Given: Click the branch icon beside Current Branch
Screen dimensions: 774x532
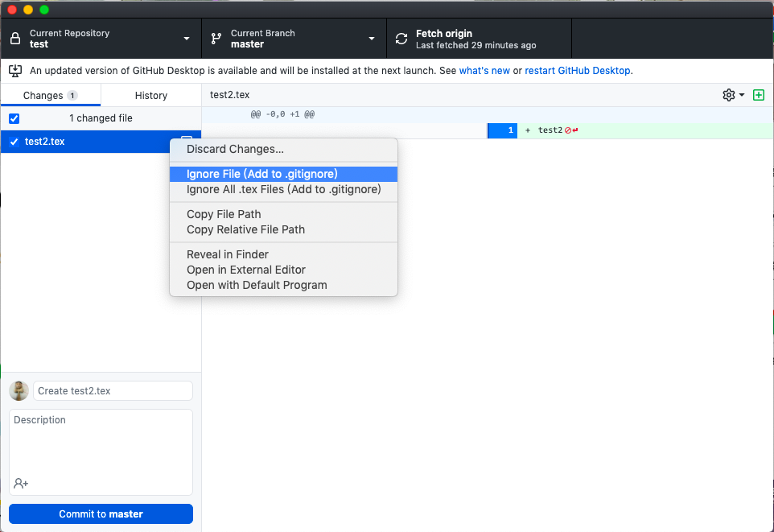Looking at the screenshot, I should click(216, 39).
